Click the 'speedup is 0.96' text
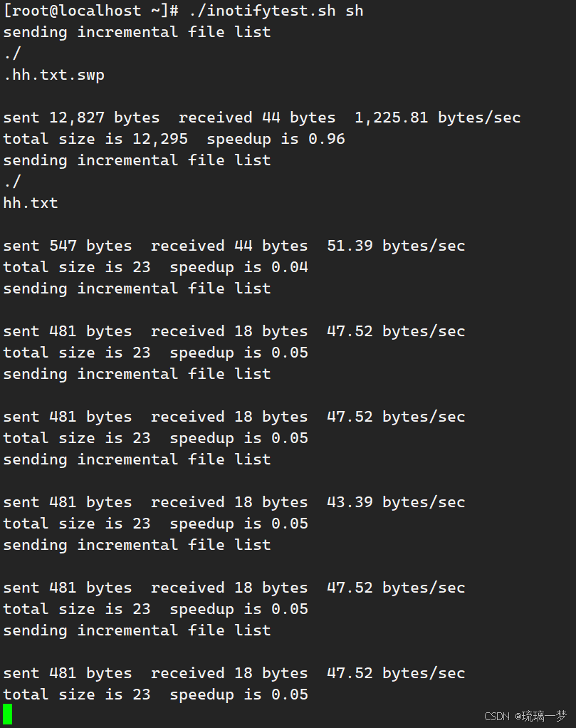The image size is (576, 728). tap(276, 139)
